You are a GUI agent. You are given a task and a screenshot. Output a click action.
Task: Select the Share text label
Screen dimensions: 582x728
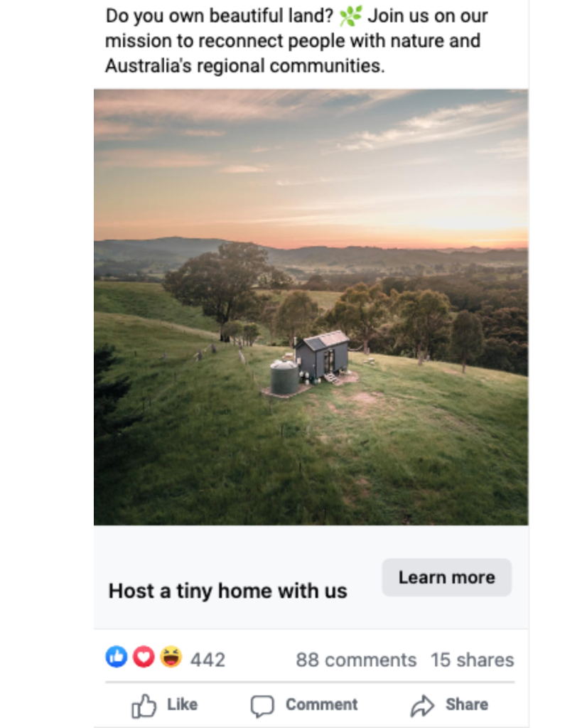[467, 705]
